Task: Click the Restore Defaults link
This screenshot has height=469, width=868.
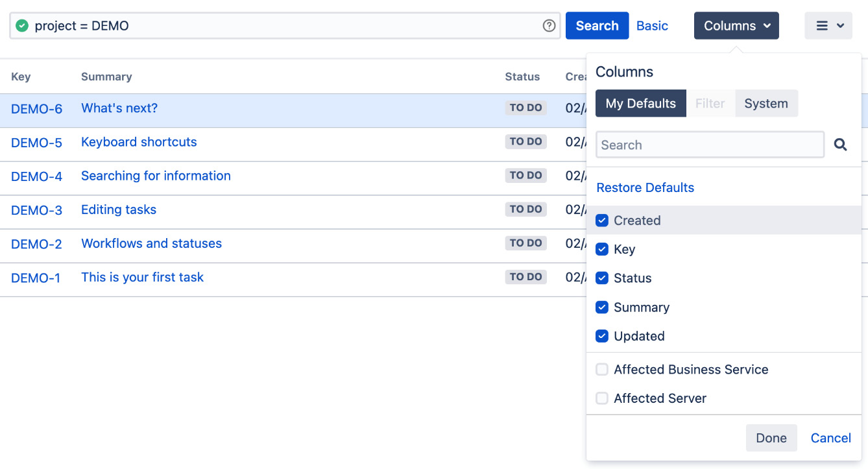Action: tap(645, 187)
